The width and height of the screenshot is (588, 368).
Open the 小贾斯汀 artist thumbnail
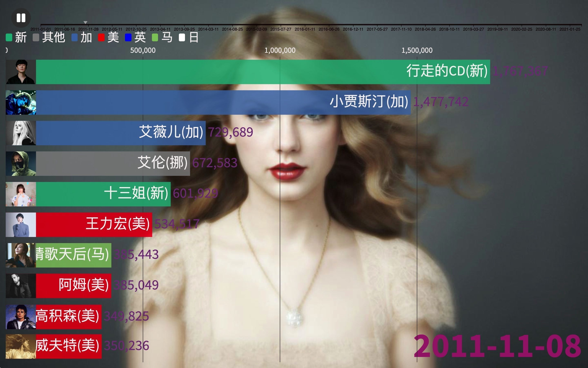pos(21,102)
